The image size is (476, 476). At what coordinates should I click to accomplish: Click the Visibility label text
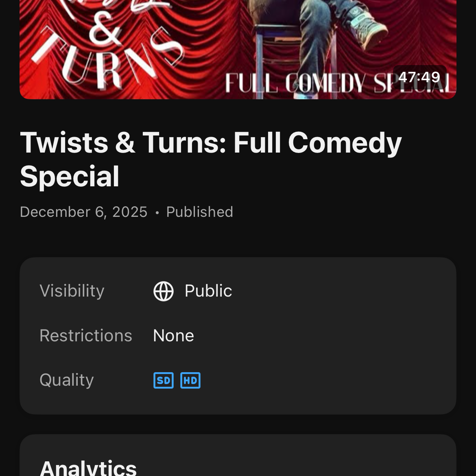pos(72,291)
